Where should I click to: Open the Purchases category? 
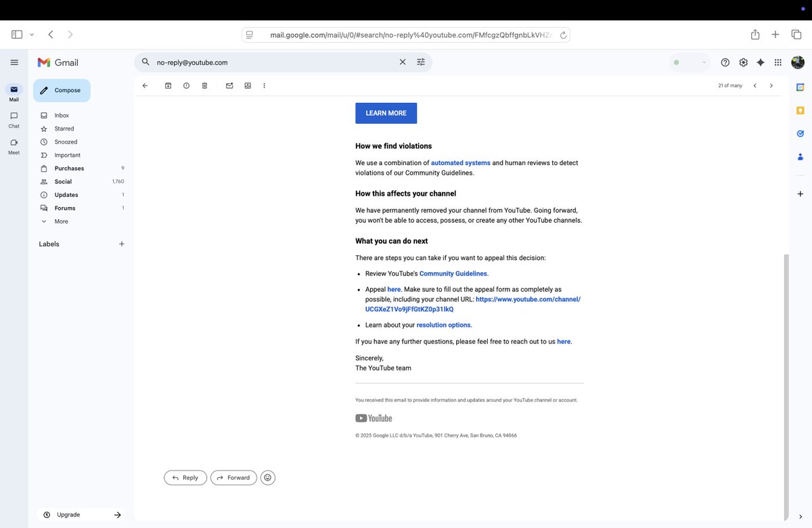[x=69, y=169]
